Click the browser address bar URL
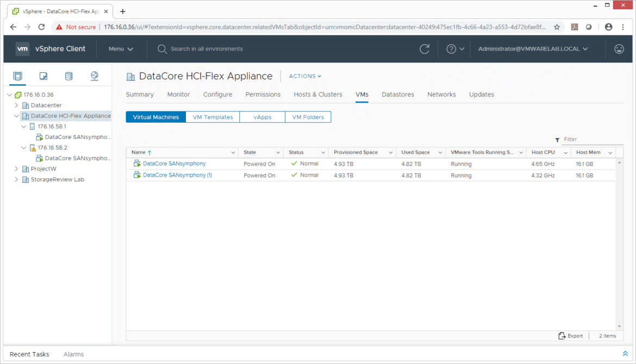 pyautogui.click(x=325, y=27)
